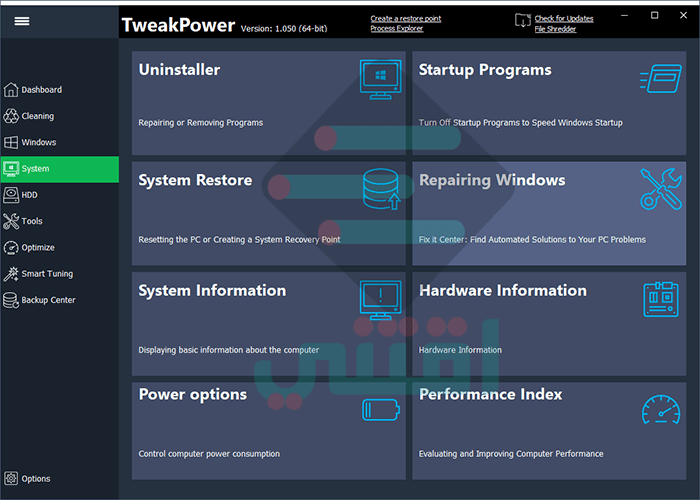Click the Backup Center database icon
The height and width of the screenshot is (500, 700).
11,300
